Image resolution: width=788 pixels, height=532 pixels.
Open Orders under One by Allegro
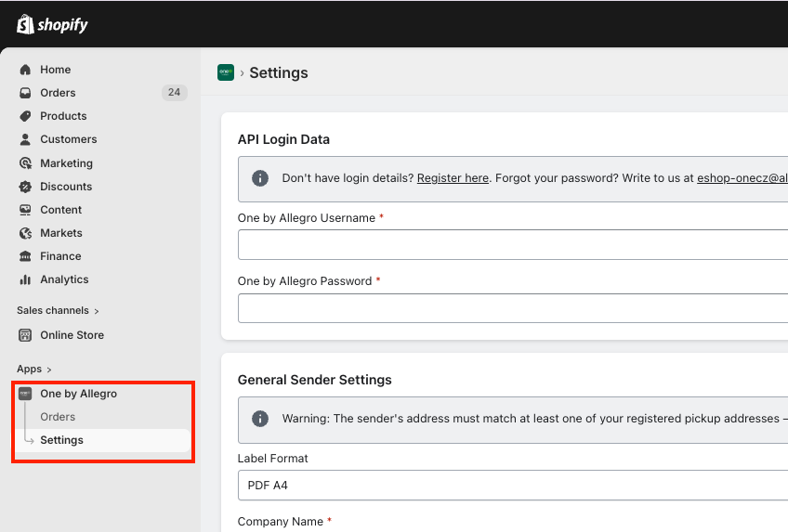pos(58,417)
